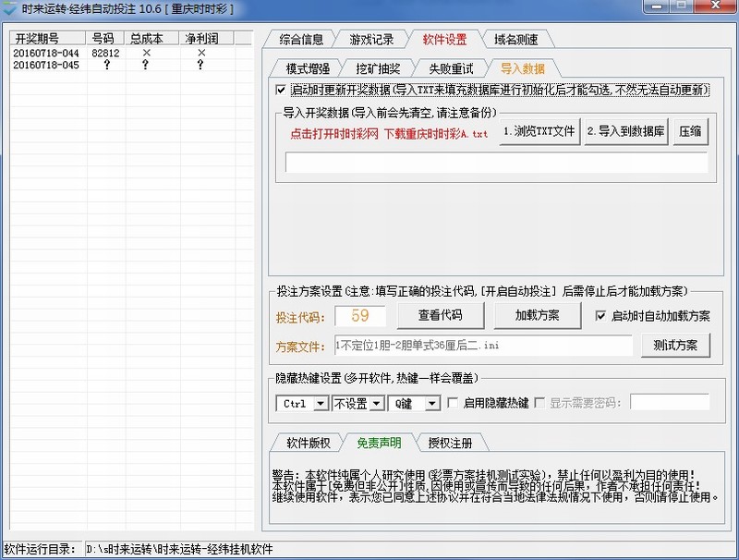Image resolution: width=739 pixels, height=560 pixels.
Task: Click the 投注代码 input field
Action: (x=360, y=316)
